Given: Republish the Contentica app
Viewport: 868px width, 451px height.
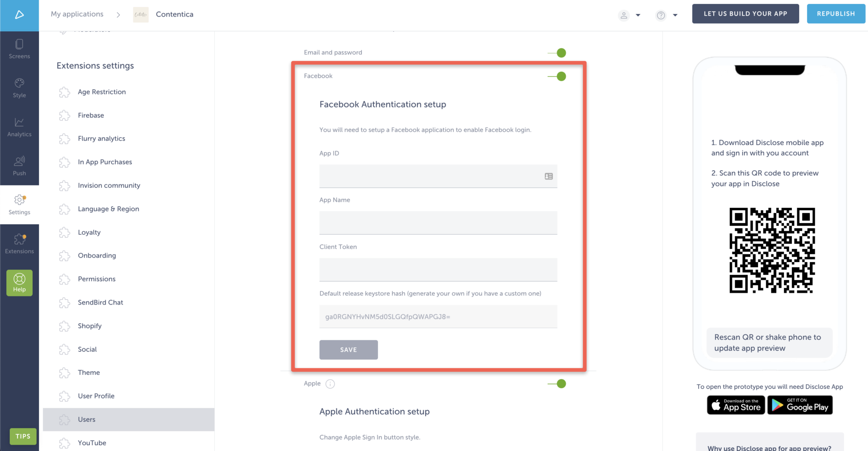Looking at the screenshot, I should pyautogui.click(x=836, y=13).
